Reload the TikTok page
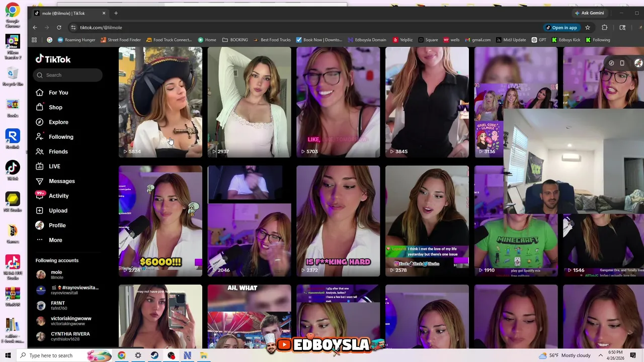Viewport: 644px width, 362px height. pyautogui.click(x=59, y=28)
